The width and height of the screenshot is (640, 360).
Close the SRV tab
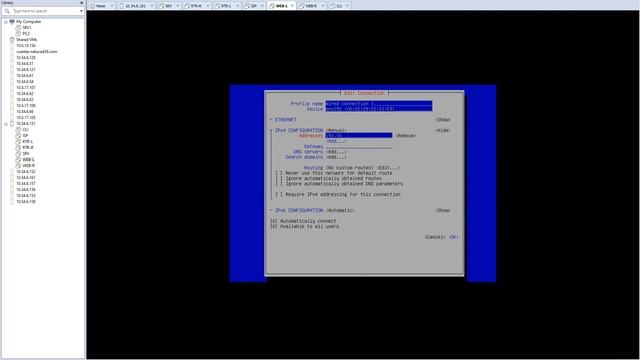pos(178,6)
